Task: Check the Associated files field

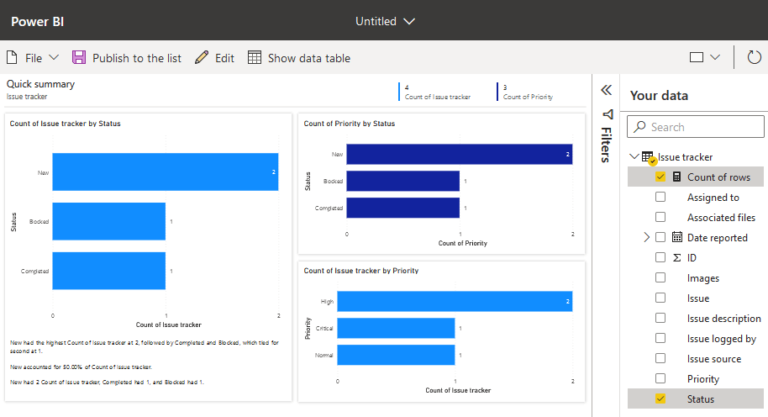Action: coord(660,217)
